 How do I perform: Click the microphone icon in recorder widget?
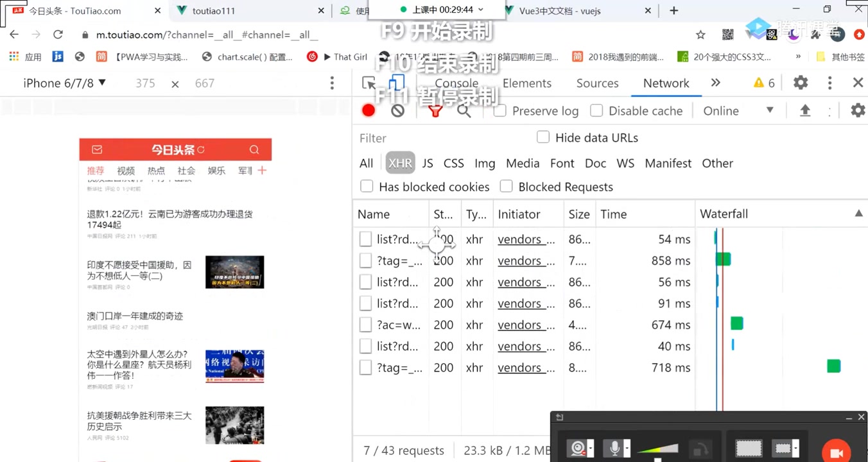click(x=614, y=448)
